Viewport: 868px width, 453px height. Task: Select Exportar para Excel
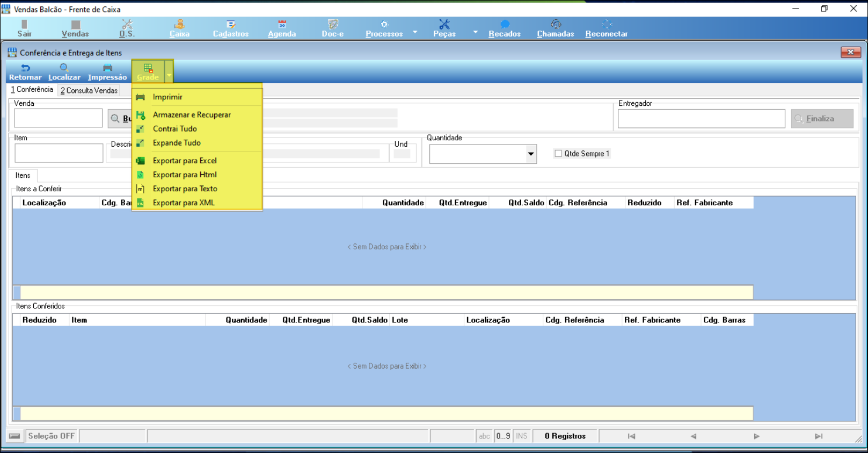pos(185,161)
